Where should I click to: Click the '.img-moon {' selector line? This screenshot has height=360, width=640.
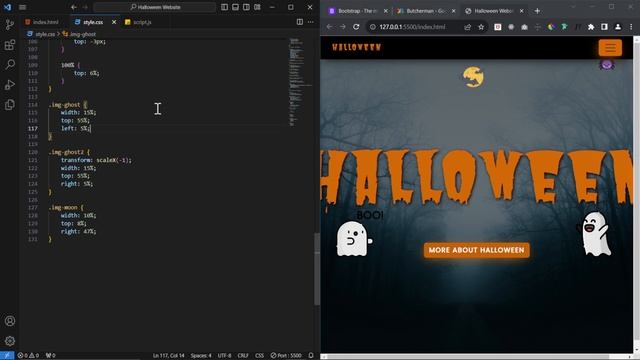66,207
